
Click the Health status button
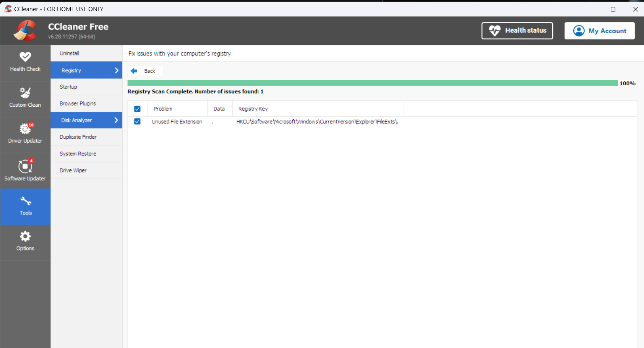(x=517, y=31)
